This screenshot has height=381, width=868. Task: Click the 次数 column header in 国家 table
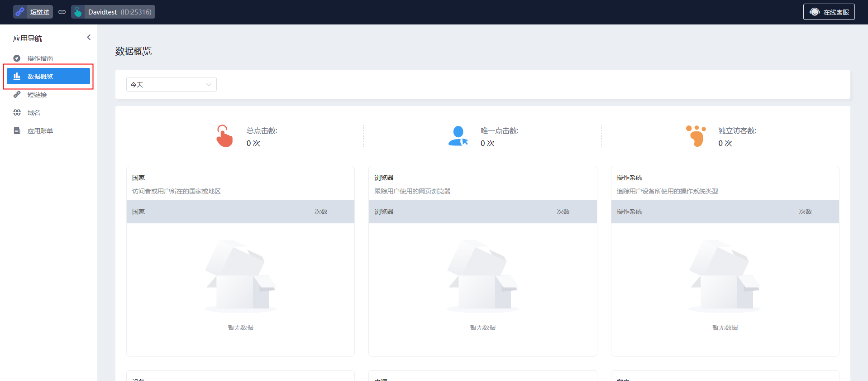(321, 212)
